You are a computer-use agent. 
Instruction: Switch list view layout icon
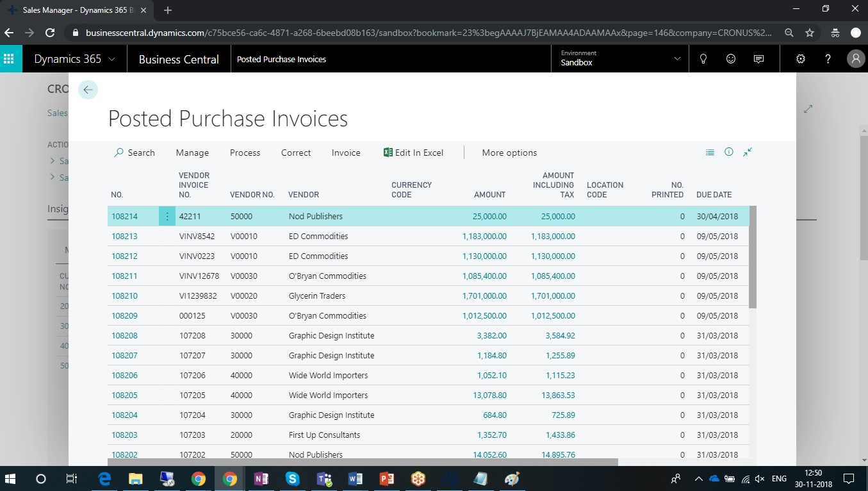(710, 153)
